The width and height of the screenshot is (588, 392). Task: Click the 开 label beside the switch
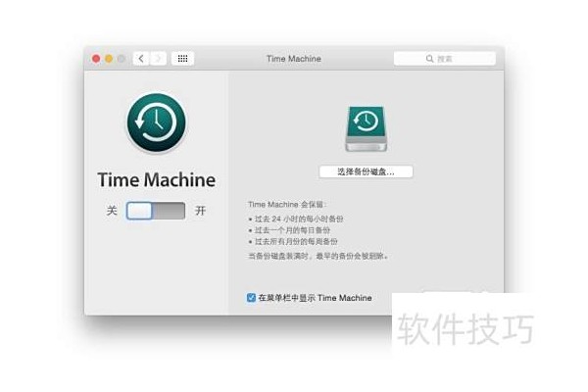(200, 211)
